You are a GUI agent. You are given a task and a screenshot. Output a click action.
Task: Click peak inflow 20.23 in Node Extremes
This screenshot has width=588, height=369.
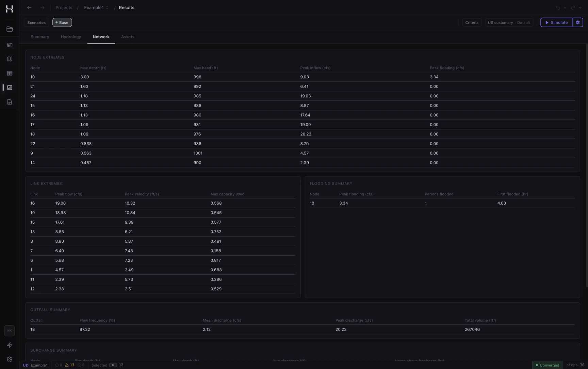pos(306,134)
